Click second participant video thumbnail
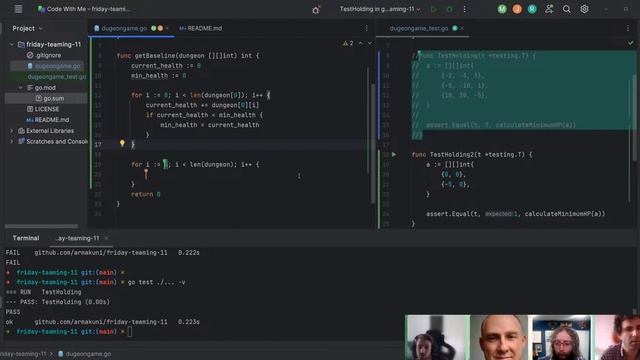The width and height of the screenshot is (640, 360). 500,337
